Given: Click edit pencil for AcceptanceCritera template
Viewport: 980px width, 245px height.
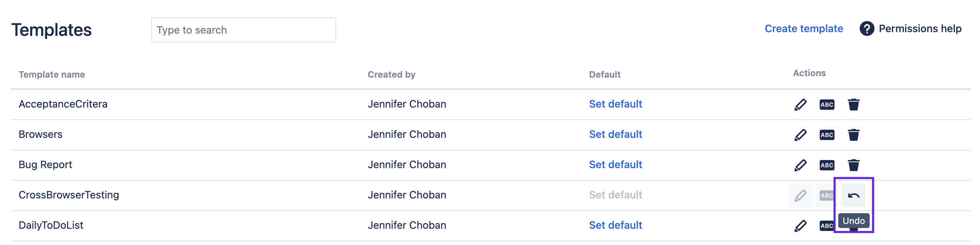Looking at the screenshot, I should pos(800,105).
